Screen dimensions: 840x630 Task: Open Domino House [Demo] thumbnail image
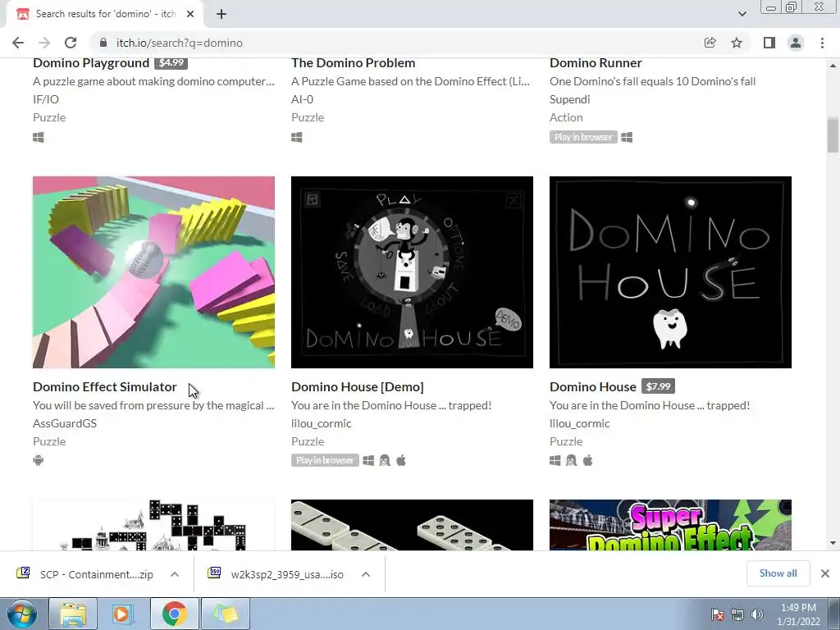click(412, 272)
